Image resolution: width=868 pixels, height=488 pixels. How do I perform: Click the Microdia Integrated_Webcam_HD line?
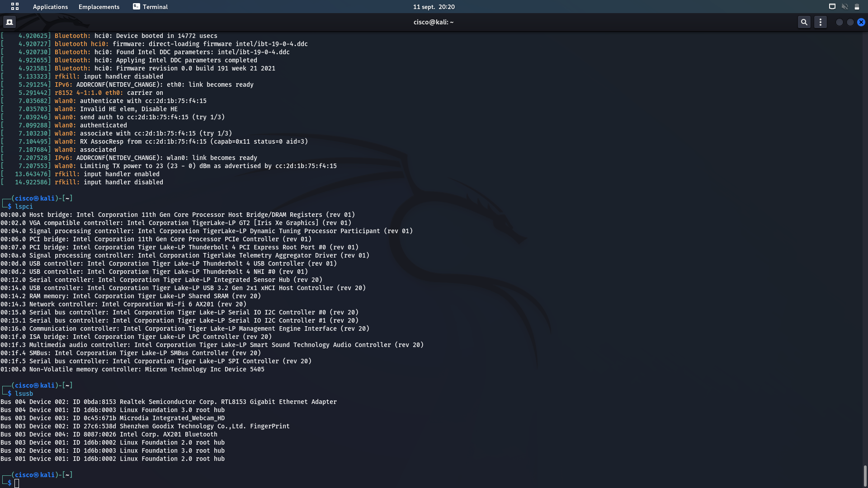(113, 418)
